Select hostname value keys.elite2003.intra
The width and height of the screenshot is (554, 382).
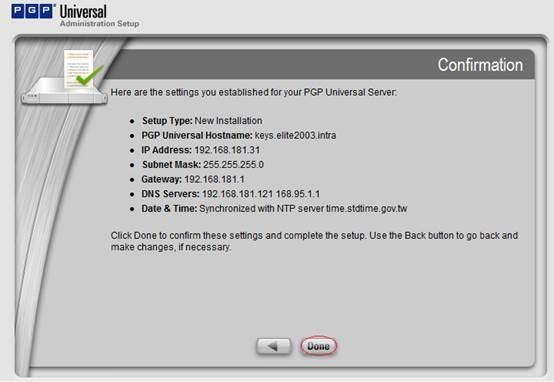pos(295,135)
